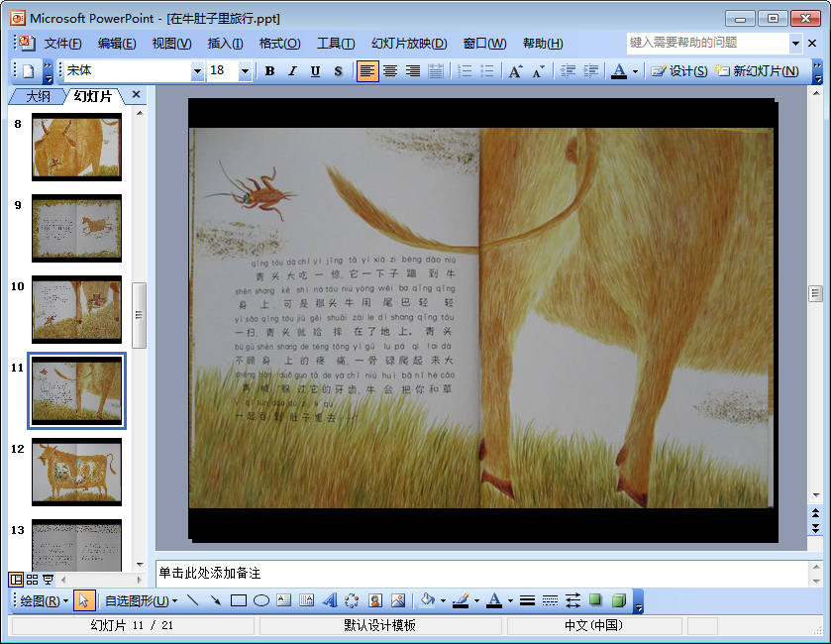This screenshot has height=644, width=831.
Task: Open the 编辑(E) menu
Action: point(117,44)
